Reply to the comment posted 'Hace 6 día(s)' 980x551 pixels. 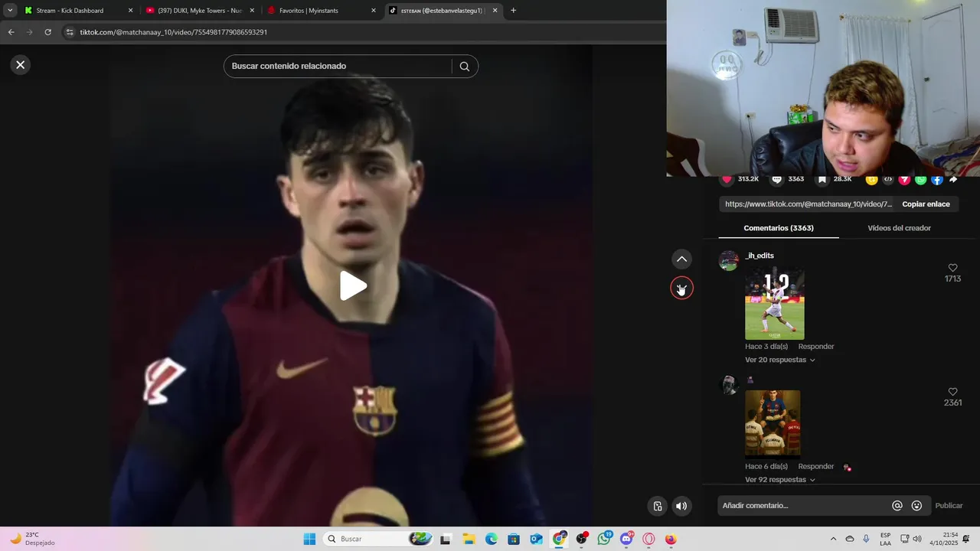(816, 467)
